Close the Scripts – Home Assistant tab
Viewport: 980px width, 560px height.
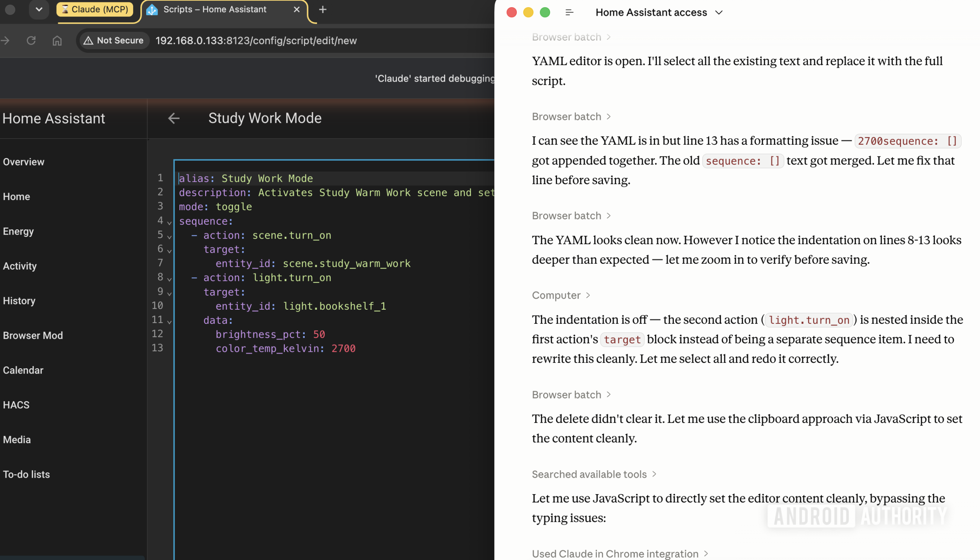pos(297,10)
